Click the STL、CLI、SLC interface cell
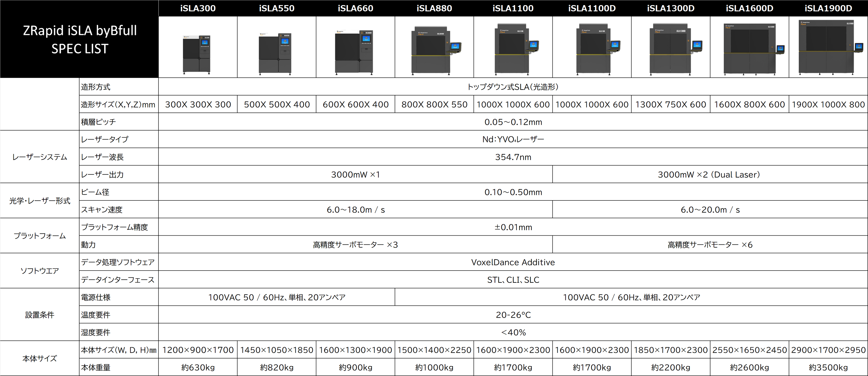The width and height of the screenshot is (868, 376). [513, 280]
